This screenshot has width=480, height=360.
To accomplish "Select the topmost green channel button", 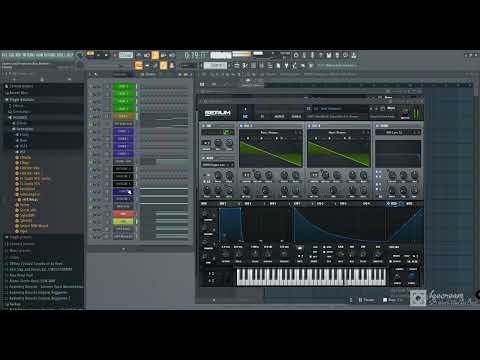I will [x=123, y=86].
